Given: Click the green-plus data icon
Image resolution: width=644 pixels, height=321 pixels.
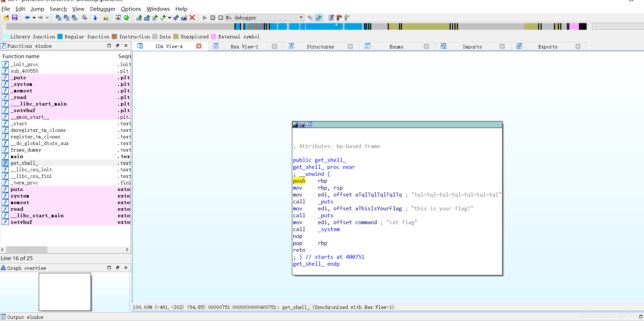Looking at the screenshot, I should point(147,18).
